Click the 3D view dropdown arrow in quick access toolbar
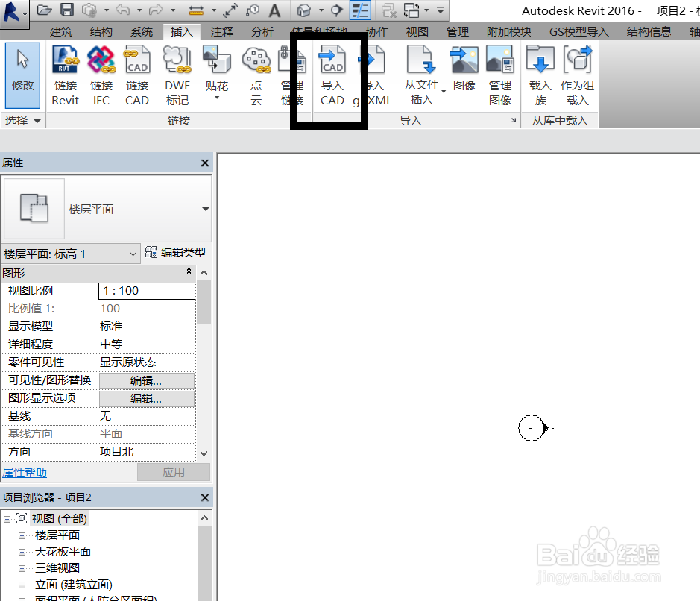Image resolution: width=700 pixels, height=601 pixels. (321, 10)
